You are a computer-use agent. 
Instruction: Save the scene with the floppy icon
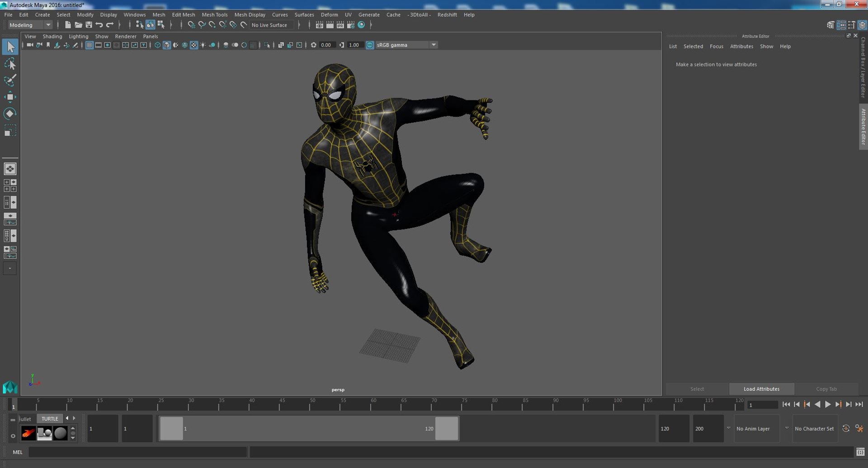tap(89, 25)
